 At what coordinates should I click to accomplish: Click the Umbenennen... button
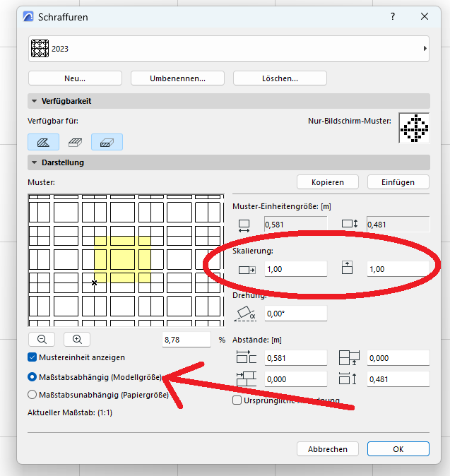(x=177, y=78)
